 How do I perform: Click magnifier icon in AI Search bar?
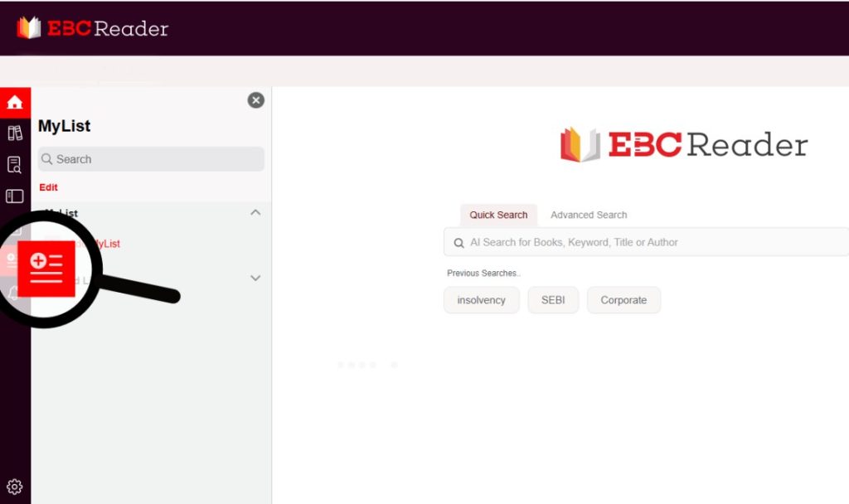pyautogui.click(x=458, y=243)
